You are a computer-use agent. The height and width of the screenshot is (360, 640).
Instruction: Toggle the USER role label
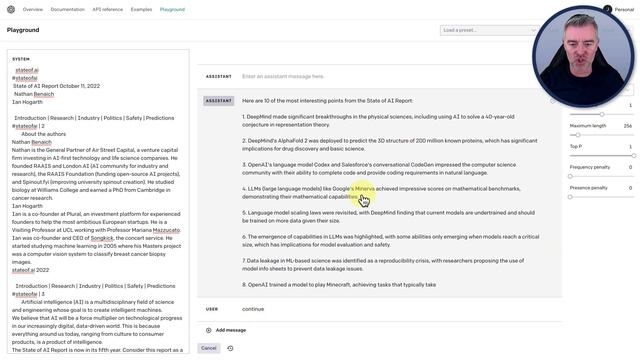212,309
